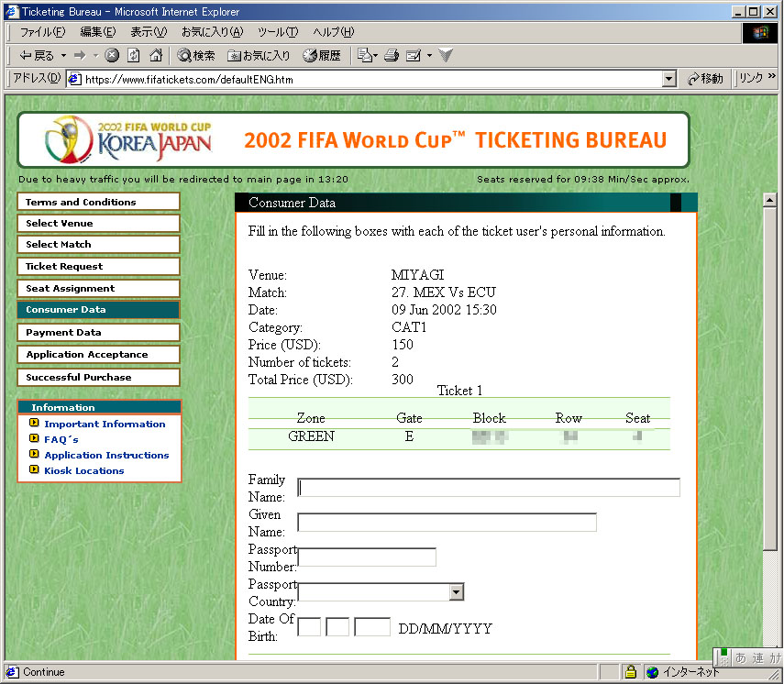Click the IME 連 conversion mode button
This screenshot has height=684, width=784.
point(758,658)
